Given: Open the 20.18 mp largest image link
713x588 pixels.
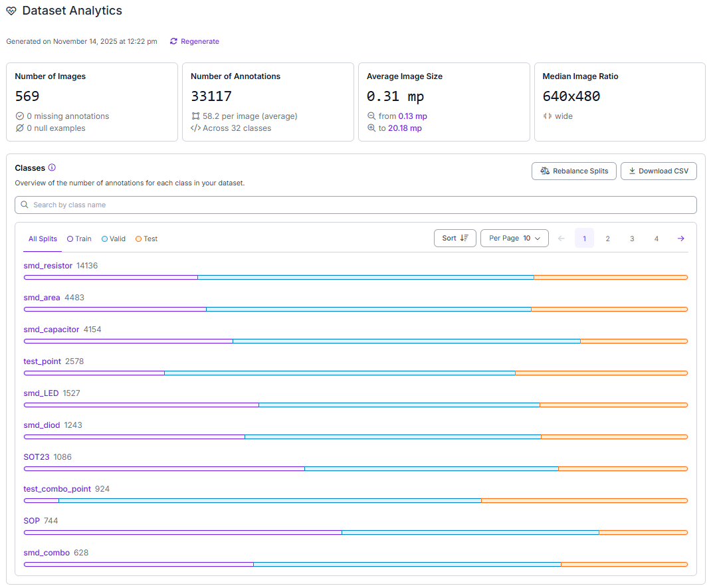Looking at the screenshot, I should 405,128.
